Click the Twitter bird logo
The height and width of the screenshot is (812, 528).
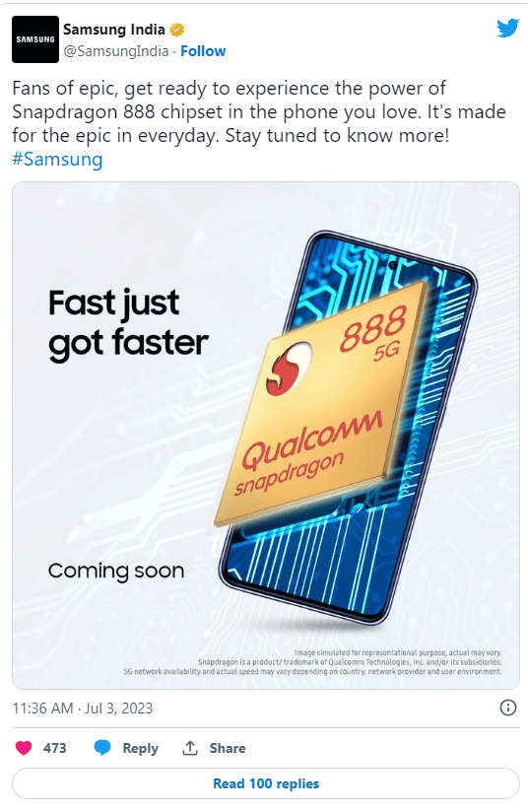(507, 29)
